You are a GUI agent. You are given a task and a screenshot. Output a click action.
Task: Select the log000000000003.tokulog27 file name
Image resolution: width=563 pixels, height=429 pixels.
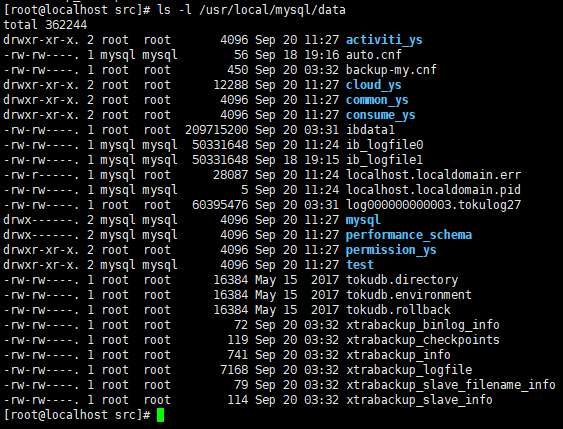click(x=433, y=205)
